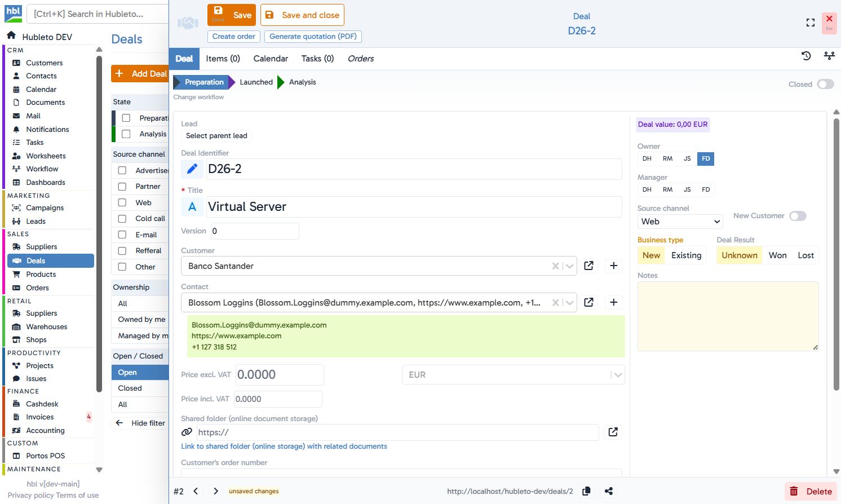Viewport: 841px width, 504px height.
Task: Click the Create order button
Action: pyautogui.click(x=233, y=37)
